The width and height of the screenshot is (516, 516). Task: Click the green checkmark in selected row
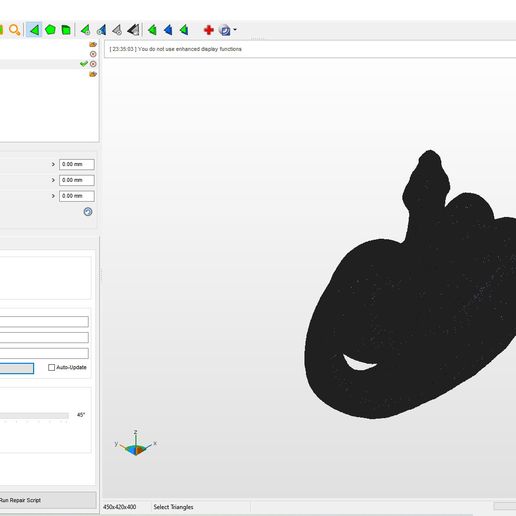pyautogui.click(x=84, y=64)
